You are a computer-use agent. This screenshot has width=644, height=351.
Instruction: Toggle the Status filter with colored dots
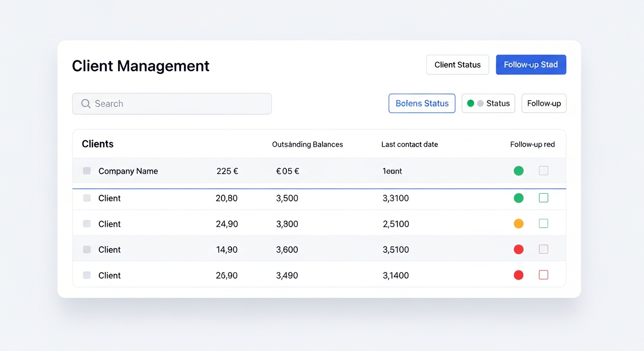(488, 103)
